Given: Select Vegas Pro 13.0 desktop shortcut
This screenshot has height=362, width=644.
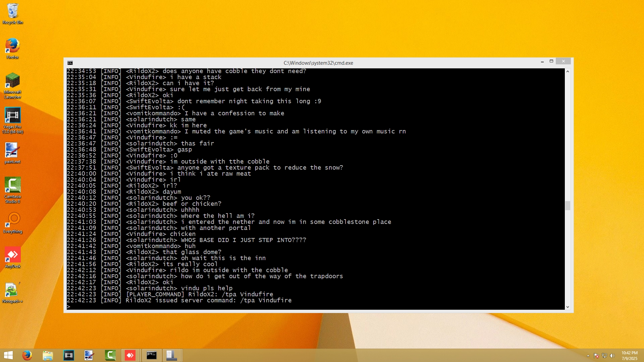Looking at the screenshot, I should [x=13, y=121].
